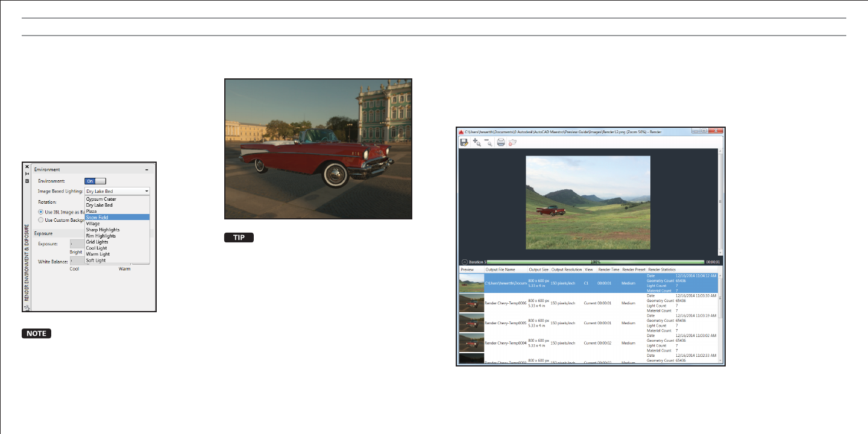Image resolution: width=868 pixels, height=434 pixels.
Task: Print the rendered image
Action: 500,142
